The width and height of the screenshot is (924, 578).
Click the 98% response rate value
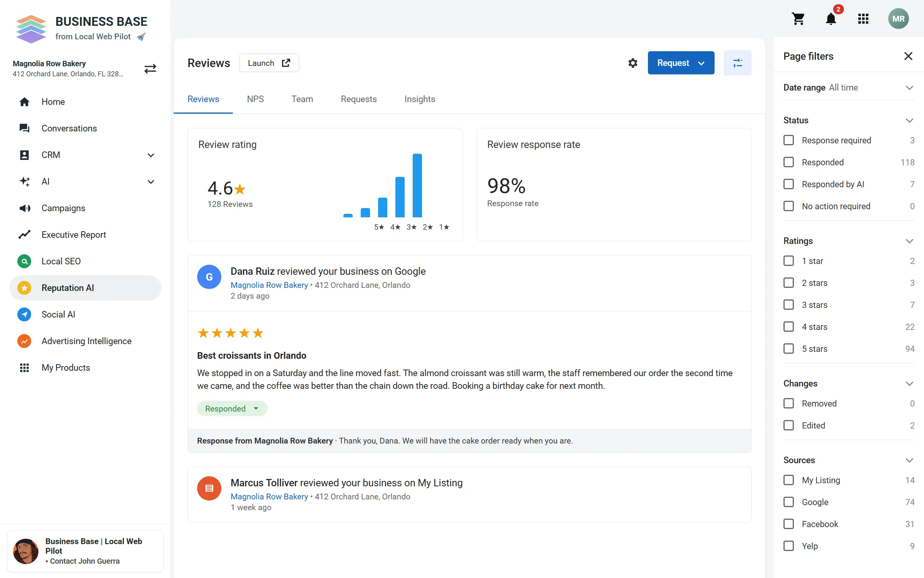click(x=506, y=186)
